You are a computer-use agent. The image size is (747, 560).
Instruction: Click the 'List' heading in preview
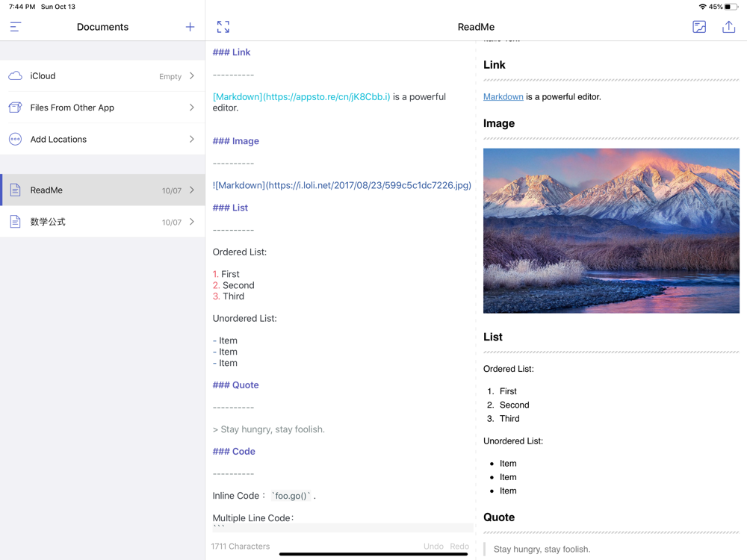click(492, 337)
